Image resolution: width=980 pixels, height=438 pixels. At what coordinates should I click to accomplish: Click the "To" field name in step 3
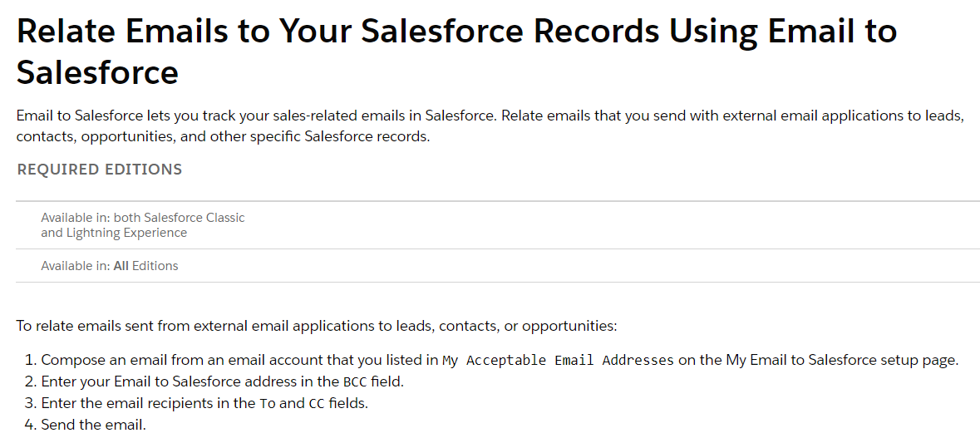coord(267,404)
